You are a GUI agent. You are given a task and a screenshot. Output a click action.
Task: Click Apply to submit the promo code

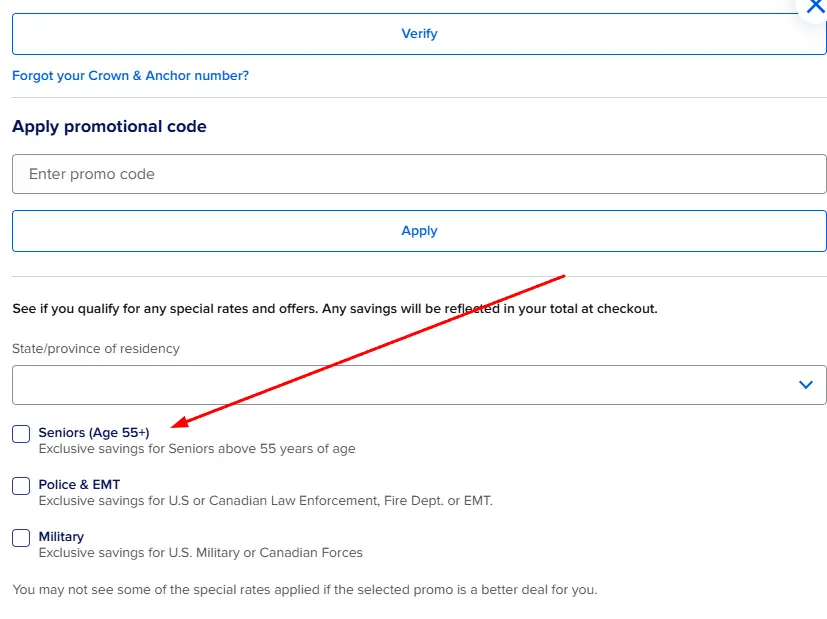point(419,231)
